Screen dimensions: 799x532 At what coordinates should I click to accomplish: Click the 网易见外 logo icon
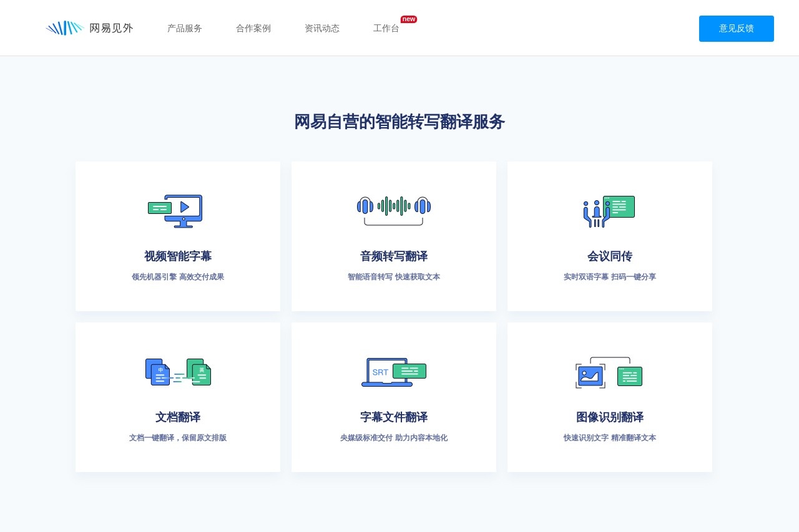pyautogui.click(x=64, y=27)
